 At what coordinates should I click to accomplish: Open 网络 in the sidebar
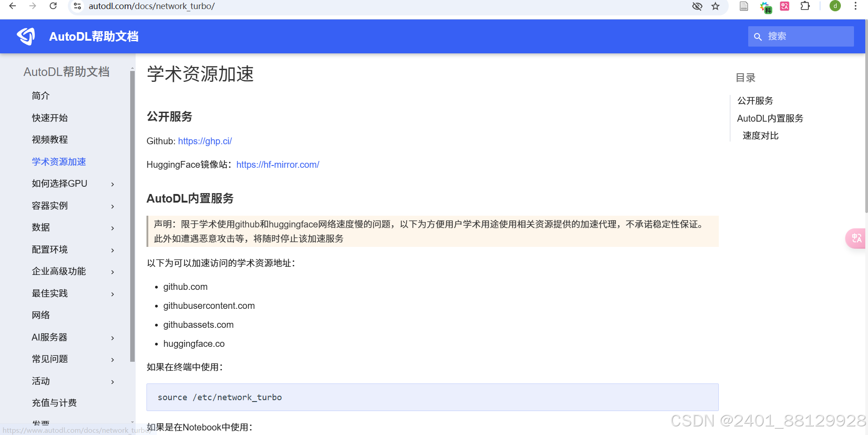tap(41, 315)
